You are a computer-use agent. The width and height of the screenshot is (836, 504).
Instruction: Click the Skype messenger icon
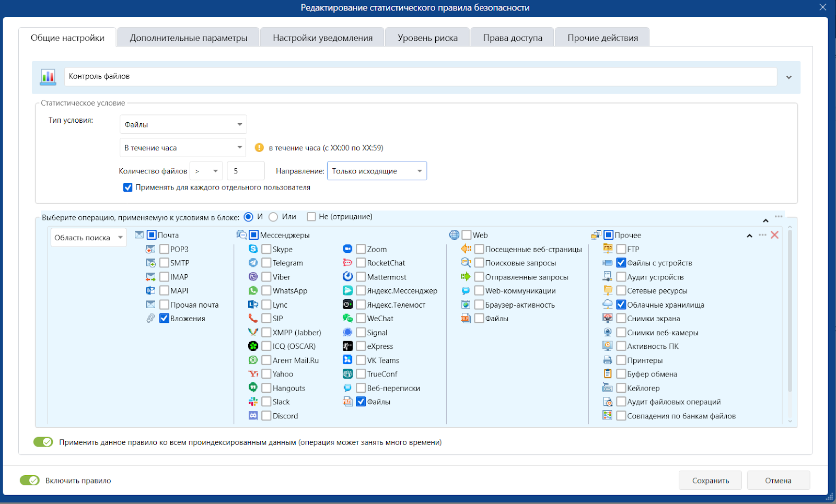tap(253, 249)
